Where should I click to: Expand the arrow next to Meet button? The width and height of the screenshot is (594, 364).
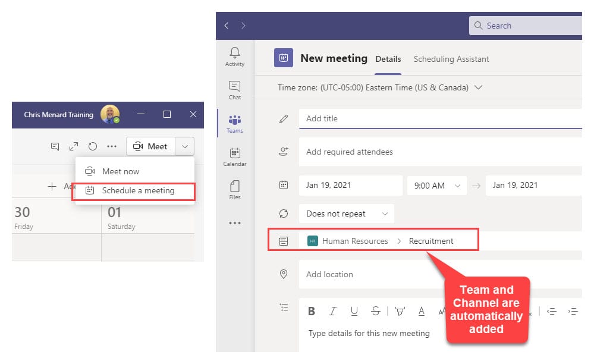185,146
